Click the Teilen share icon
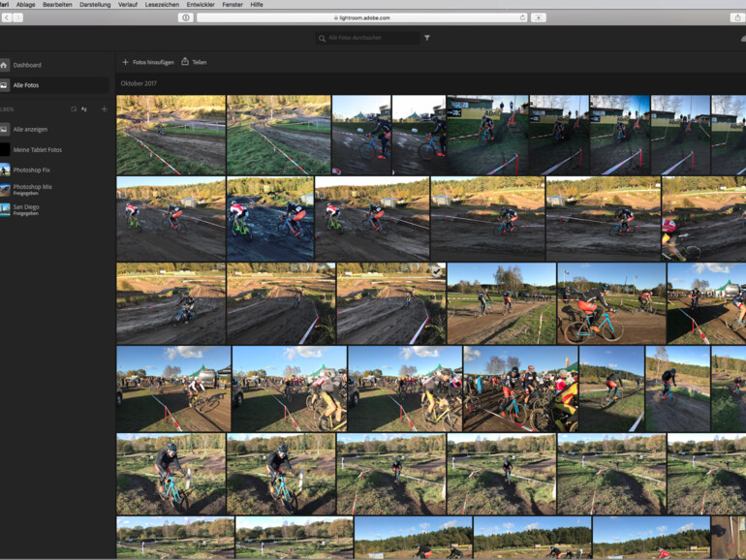 coord(185,62)
